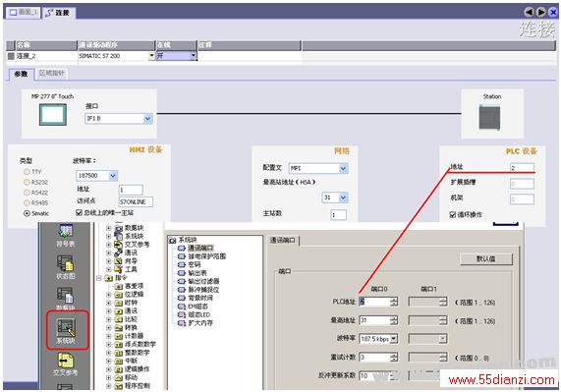The height and width of the screenshot is (392, 561).
Task: Open the 在线 dropdown showing 开
Action: tap(194, 55)
